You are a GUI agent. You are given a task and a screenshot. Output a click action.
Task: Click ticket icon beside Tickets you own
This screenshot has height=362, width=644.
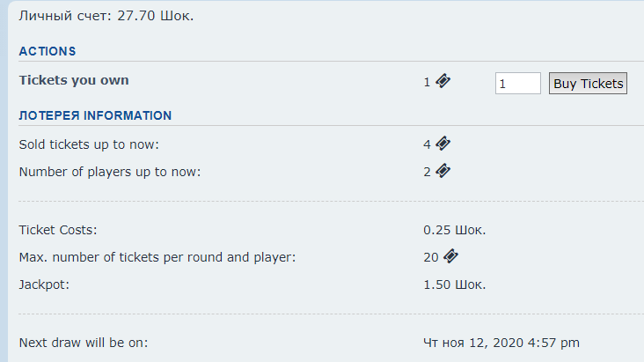point(443,81)
